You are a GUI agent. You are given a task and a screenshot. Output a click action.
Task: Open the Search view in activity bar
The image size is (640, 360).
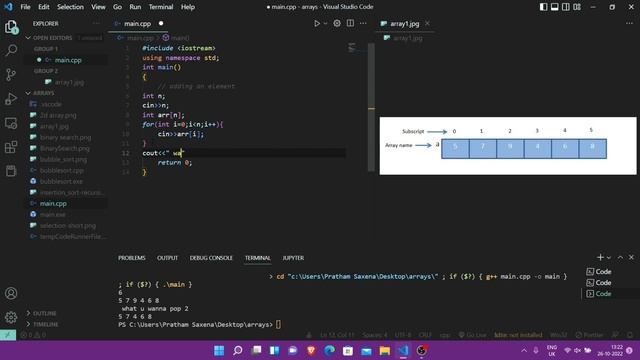tap(11, 51)
